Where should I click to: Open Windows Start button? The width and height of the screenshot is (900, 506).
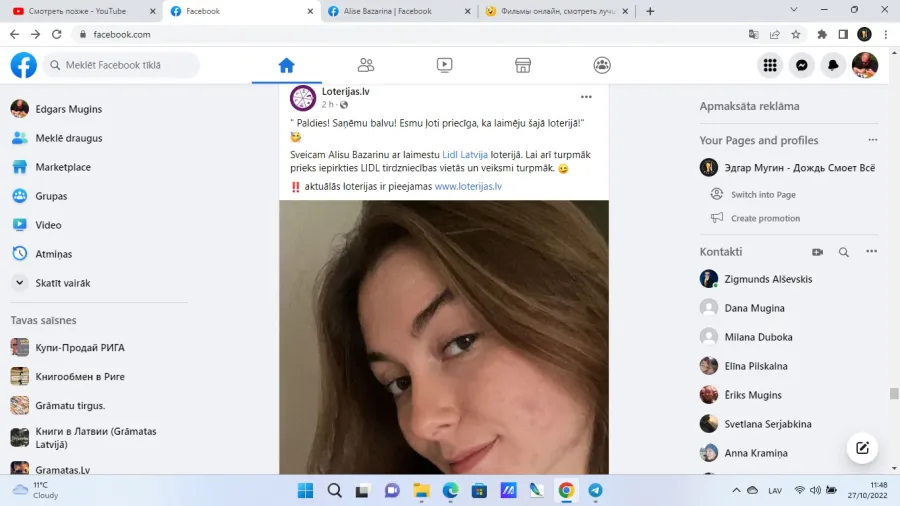click(x=305, y=491)
